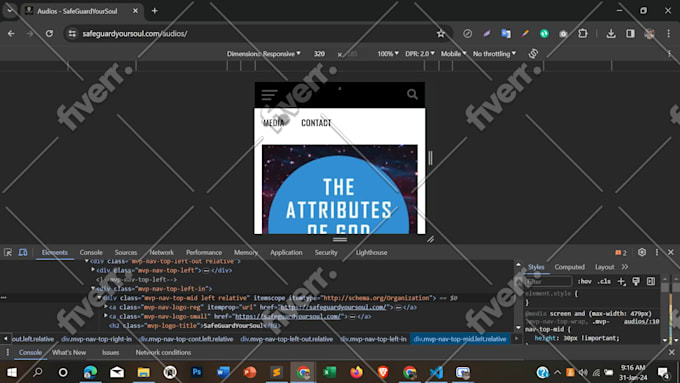Screen dimensions: 680x383
Task: Click the search magnifier on the mobile page
Action: (412, 94)
